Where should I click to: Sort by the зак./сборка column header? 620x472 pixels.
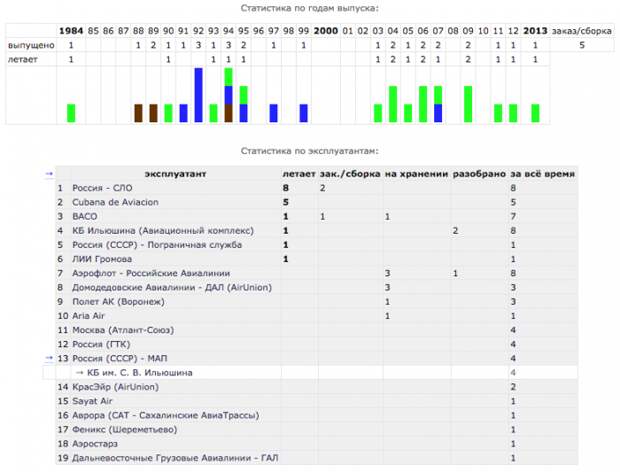click(x=350, y=174)
